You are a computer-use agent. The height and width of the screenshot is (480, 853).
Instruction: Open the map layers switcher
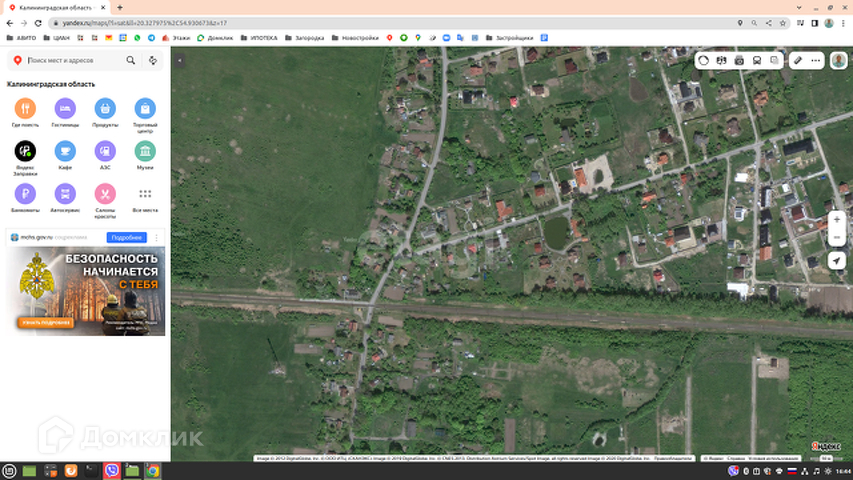click(x=774, y=60)
